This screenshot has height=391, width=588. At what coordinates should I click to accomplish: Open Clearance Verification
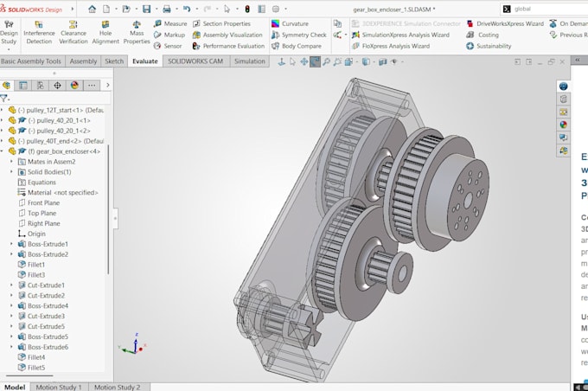point(73,33)
